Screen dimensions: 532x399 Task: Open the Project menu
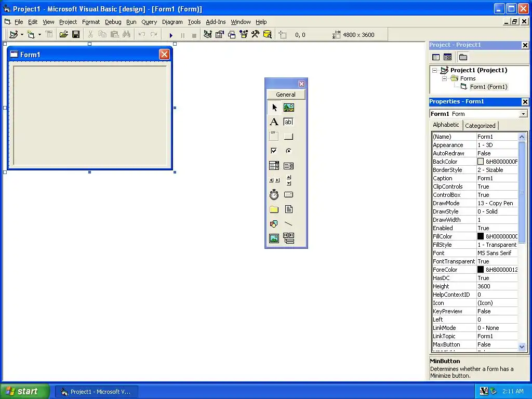tap(68, 22)
